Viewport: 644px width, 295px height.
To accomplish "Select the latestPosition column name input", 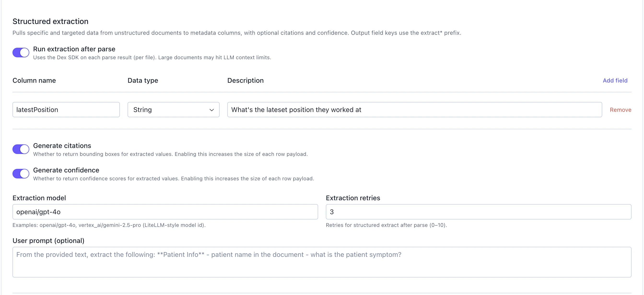I will (x=66, y=110).
